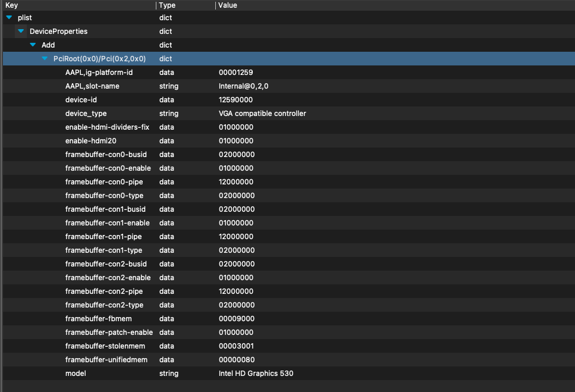Click value 01000000 of enable-hdmi-dividers-fix
Screen dimensions: 575x392
(236, 127)
